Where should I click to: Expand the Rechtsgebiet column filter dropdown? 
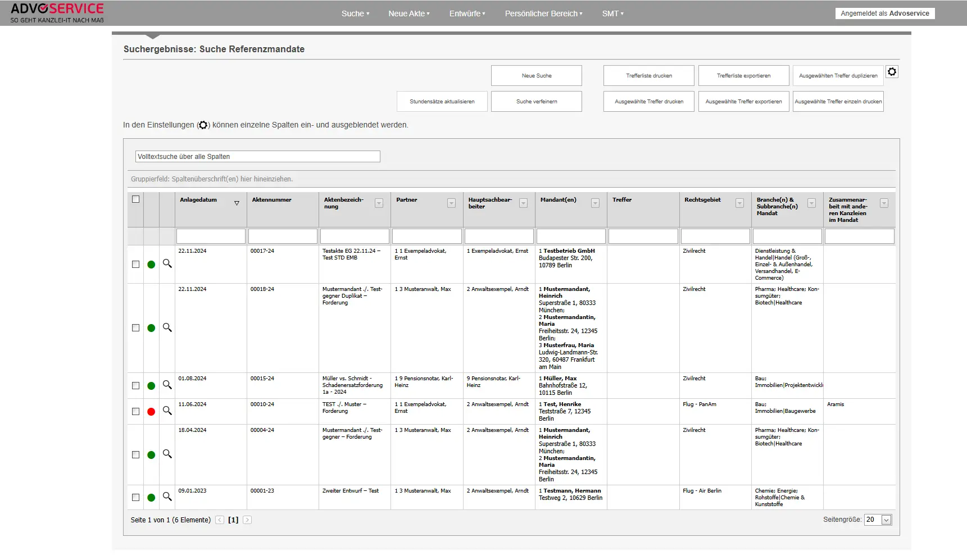coord(739,203)
